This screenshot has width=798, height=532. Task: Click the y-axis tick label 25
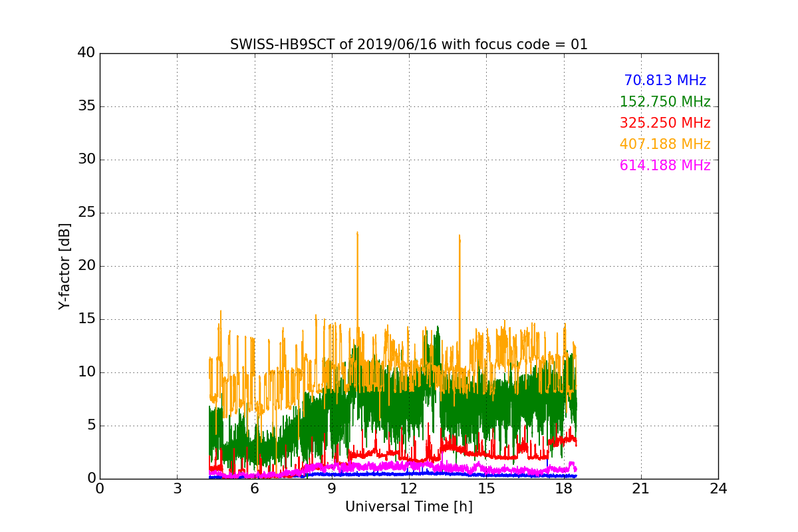86,213
